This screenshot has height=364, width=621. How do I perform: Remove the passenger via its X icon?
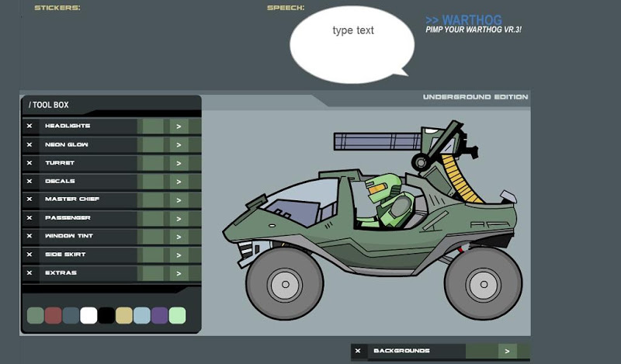click(x=29, y=218)
